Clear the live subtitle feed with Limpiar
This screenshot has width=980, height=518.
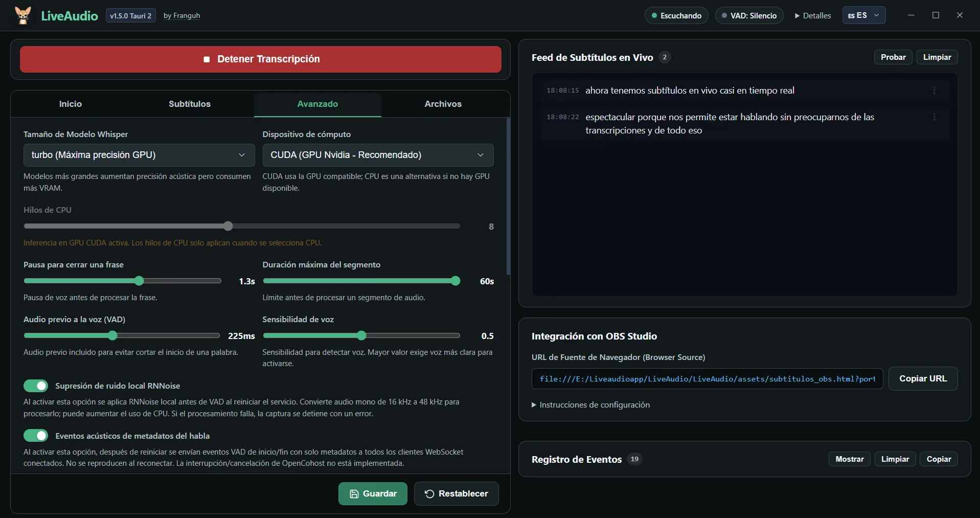[937, 57]
